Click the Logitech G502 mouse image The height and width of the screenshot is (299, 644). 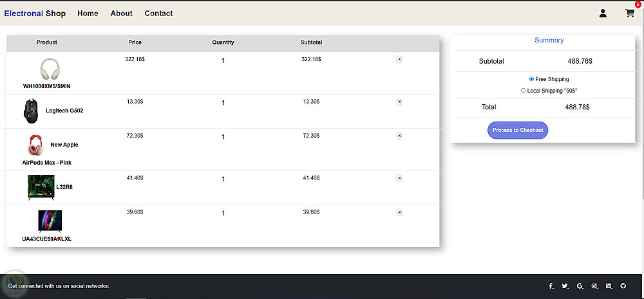[x=31, y=111]
